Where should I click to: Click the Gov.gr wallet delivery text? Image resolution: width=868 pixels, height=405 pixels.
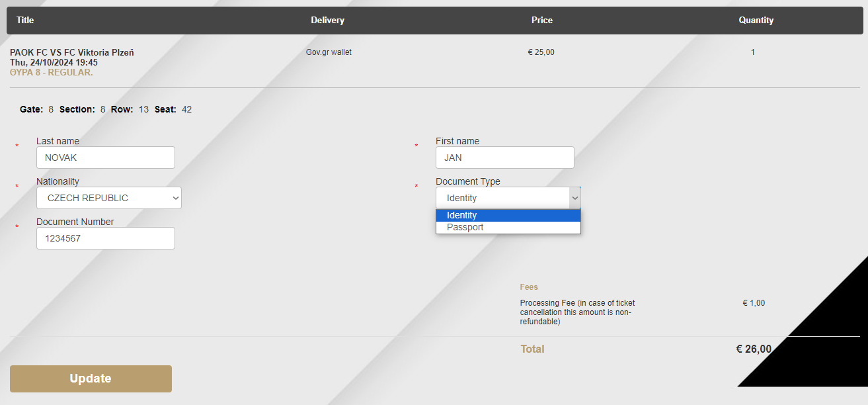click(x=329, y=52)
